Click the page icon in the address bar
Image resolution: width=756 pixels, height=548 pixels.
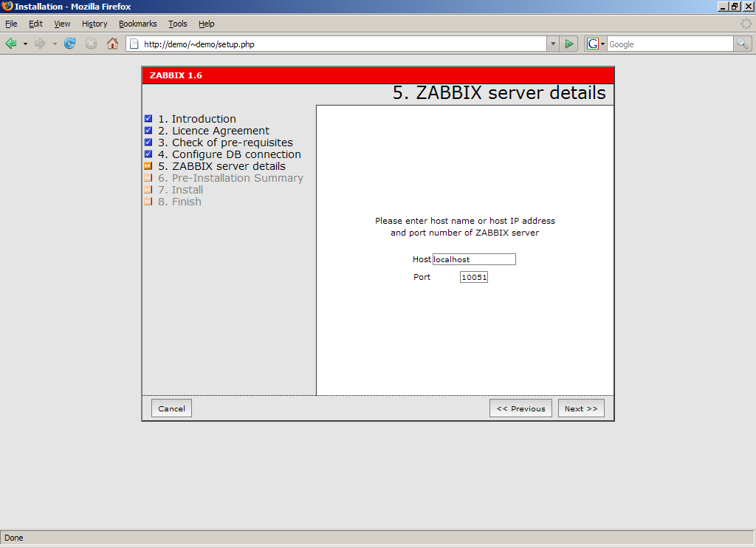pos(134,44)
